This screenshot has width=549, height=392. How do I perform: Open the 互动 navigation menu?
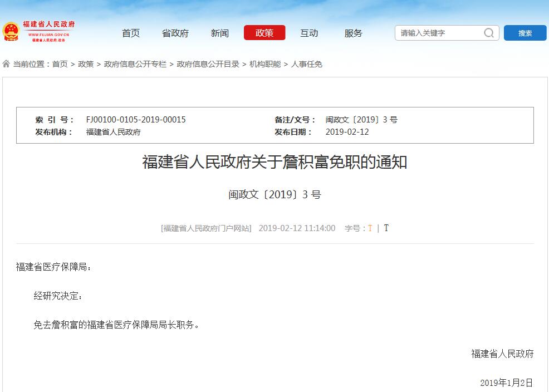click(x=309, y=33)
